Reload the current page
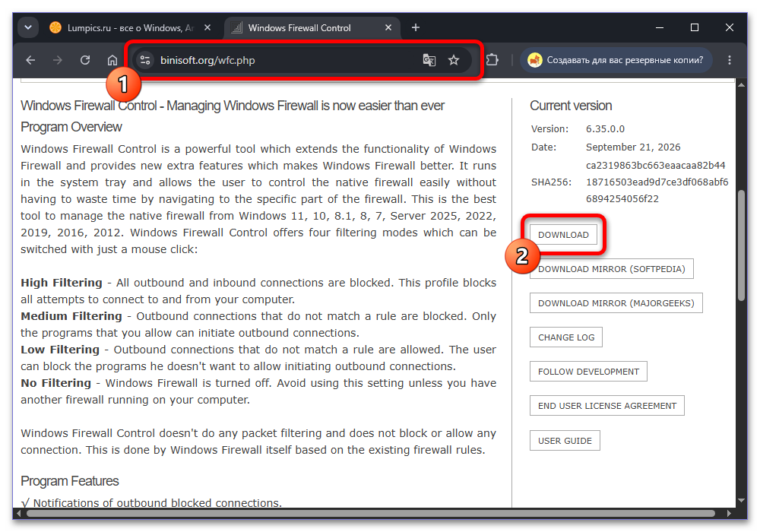760x532 pixels. point(85,60)
